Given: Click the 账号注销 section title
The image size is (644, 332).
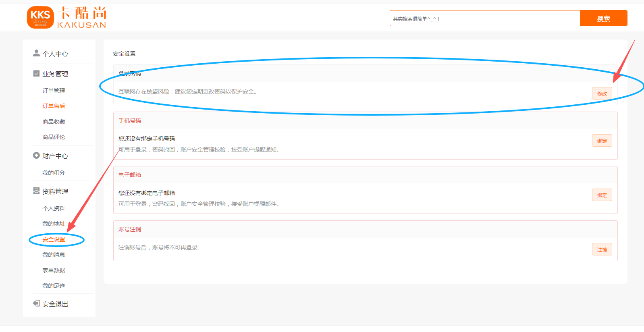Looking at the screenshot, I should [130, 229].
